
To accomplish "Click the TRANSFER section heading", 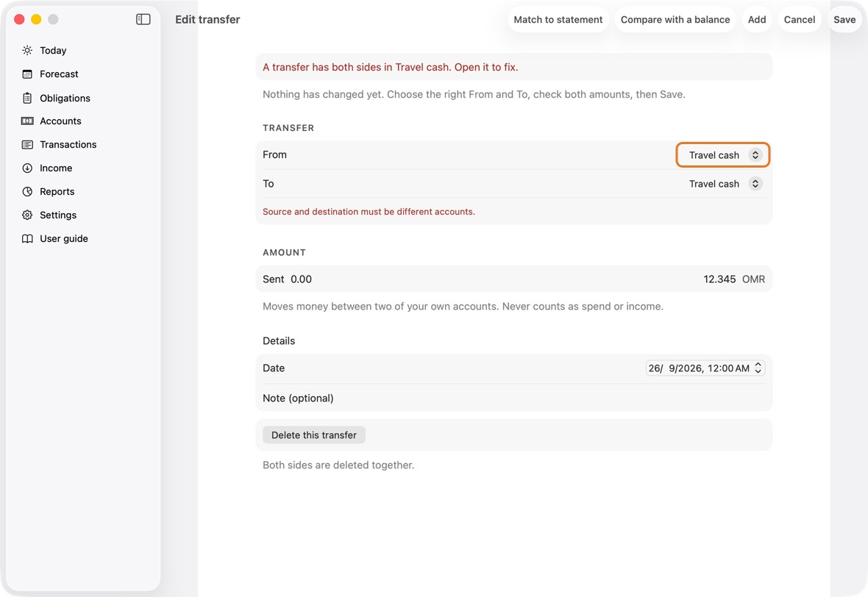I will tap(288, 128).
